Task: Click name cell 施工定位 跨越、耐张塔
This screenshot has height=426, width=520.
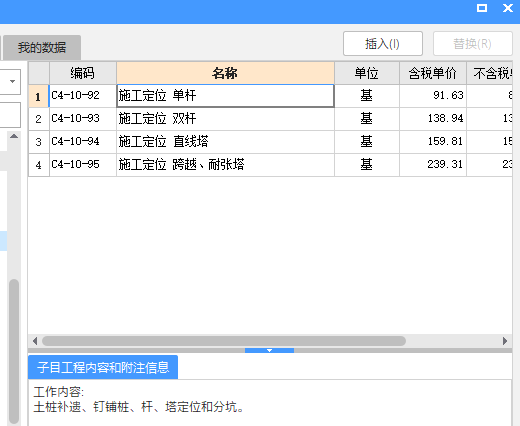Action: [x=225, y=165]
